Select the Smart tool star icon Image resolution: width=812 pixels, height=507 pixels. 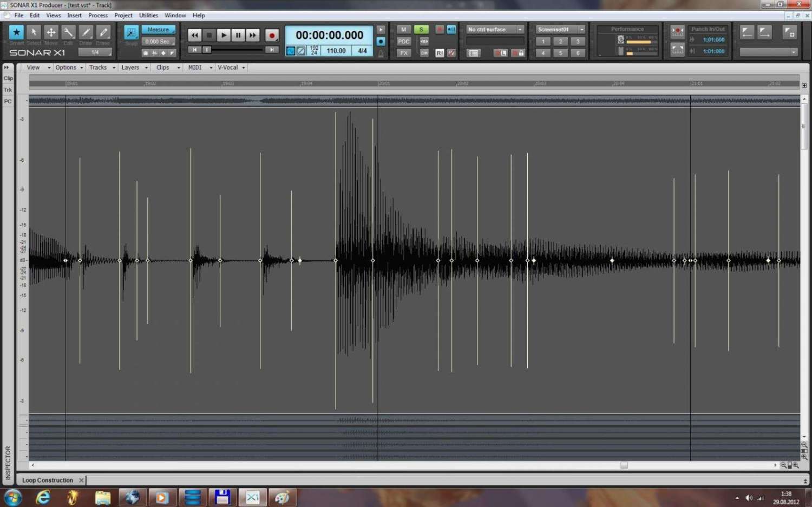pos(16,32)
